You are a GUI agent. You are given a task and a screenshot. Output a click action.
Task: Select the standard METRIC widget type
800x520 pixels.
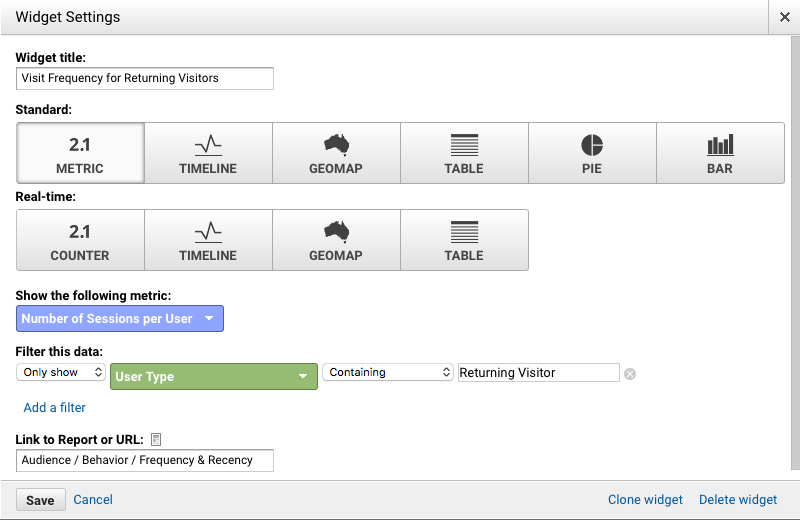tap(80, 153)
